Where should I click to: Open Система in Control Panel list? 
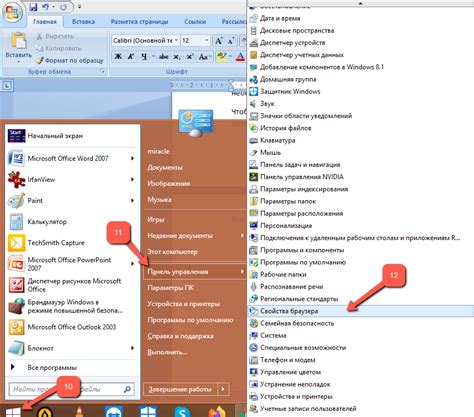pos(268,335)
